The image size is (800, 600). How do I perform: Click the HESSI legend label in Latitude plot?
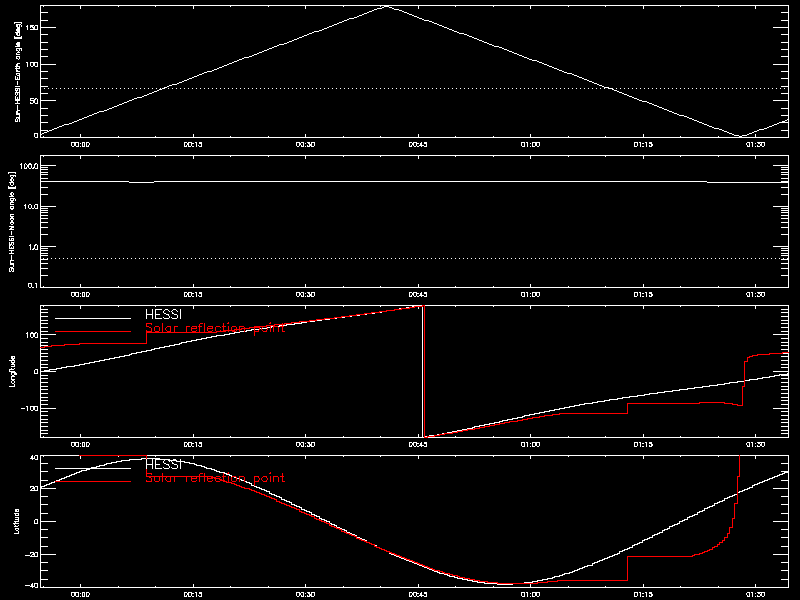163,464
